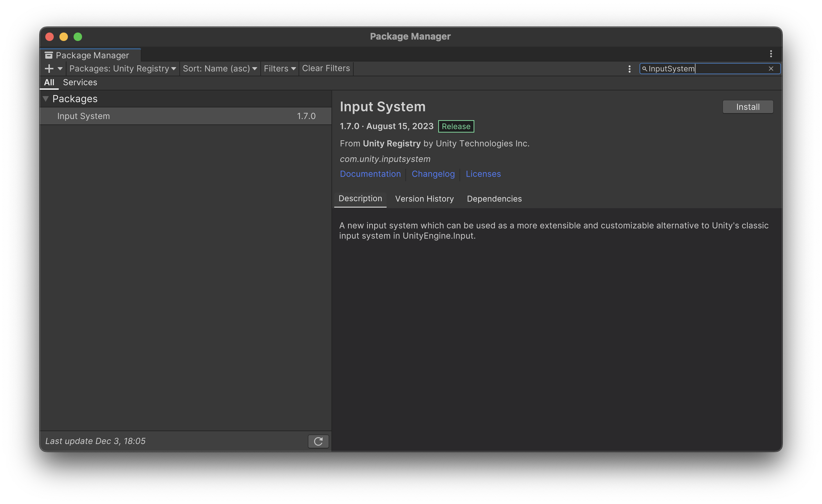This screenshot has width=822, height=504.
Task: Open the add package dropdown arrow
Action: [x=60, y=69]
